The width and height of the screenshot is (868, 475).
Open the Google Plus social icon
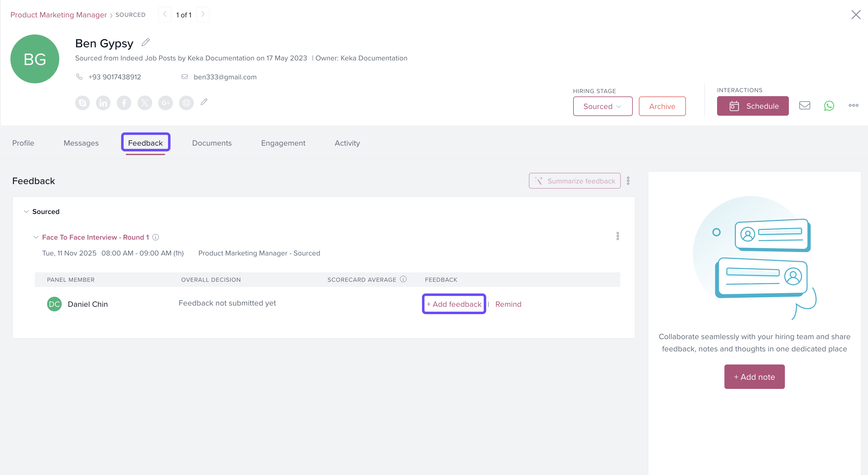(166, 103)
